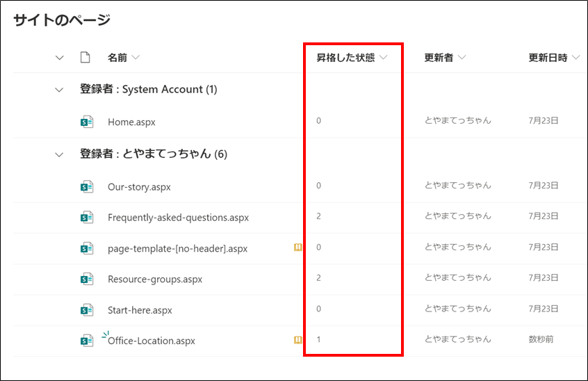This screenshot has width=588, height=381.
Task: Click the サイトのページ library title
Action: coord(62,20)
